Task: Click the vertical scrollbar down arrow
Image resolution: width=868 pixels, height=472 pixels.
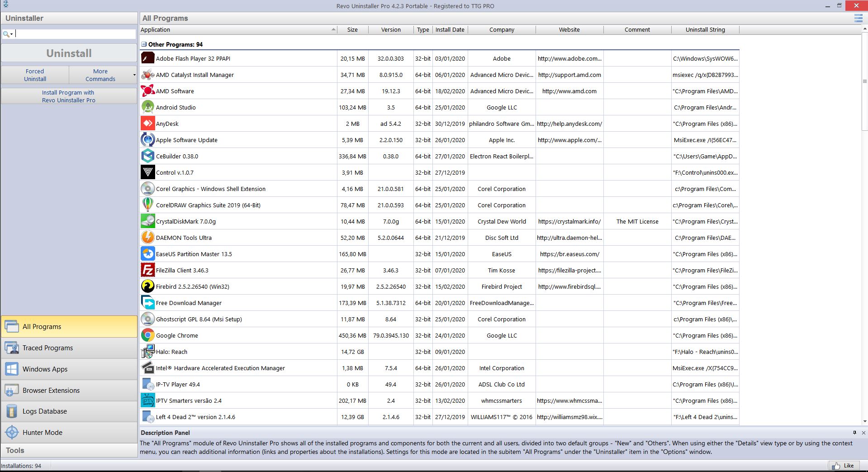Action: point(865,421)
